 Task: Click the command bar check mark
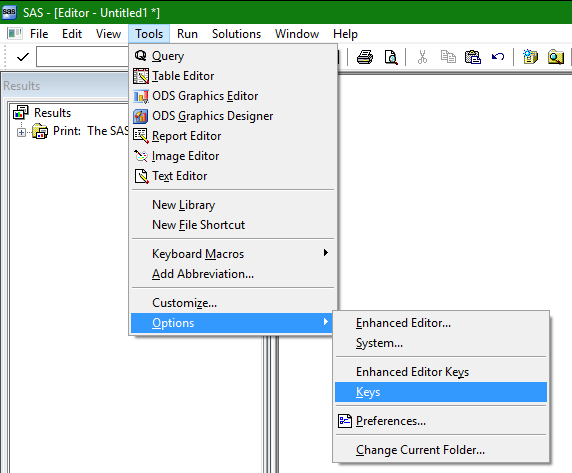point(23,57)
